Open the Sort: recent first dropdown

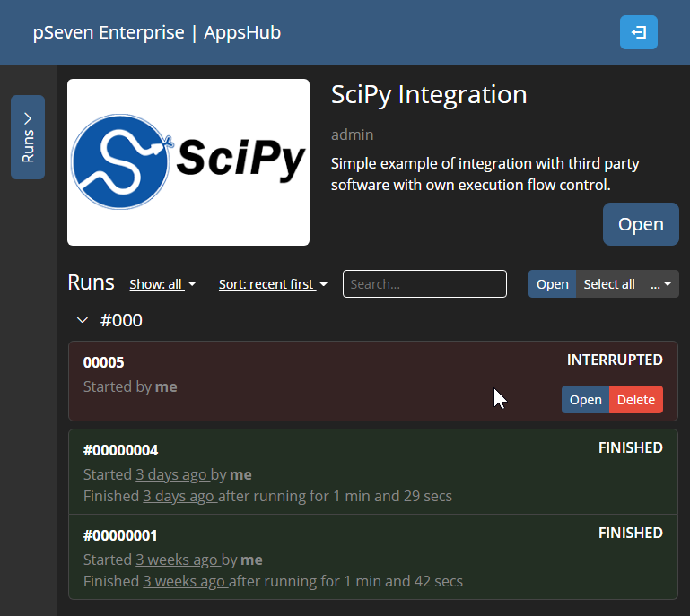[273, 284]
